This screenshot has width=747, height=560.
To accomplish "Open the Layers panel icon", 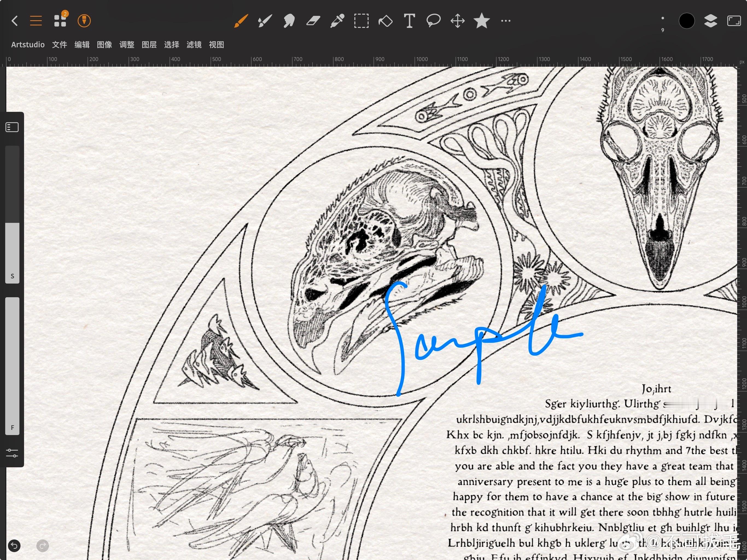I will 711,21.
